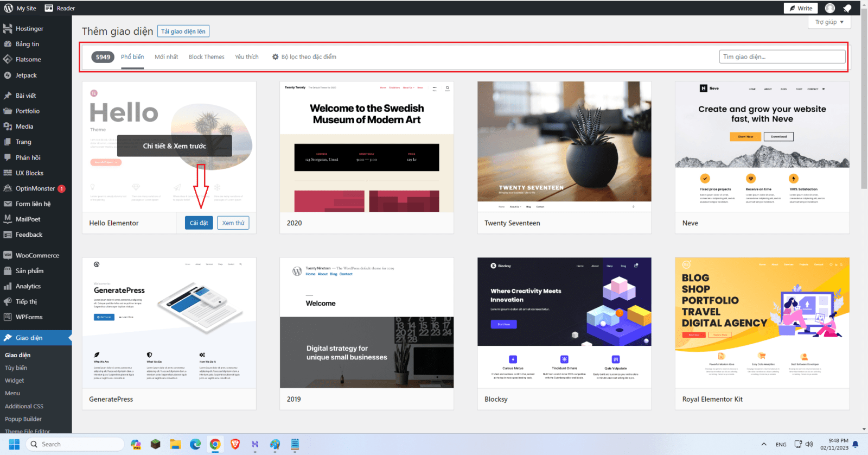
Task: Open the GeneratePress theme thumbnail
Action: click(x=169, y=323)
